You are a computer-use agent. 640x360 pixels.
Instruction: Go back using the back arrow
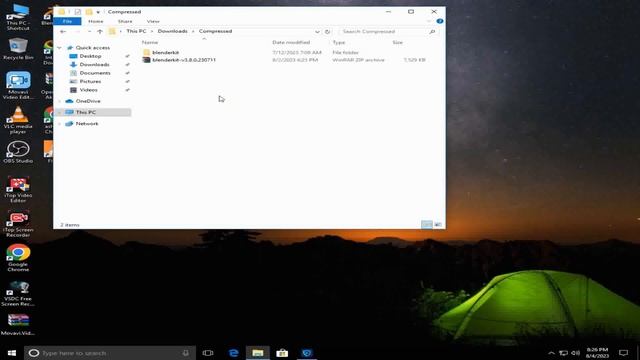coord(63,31)
